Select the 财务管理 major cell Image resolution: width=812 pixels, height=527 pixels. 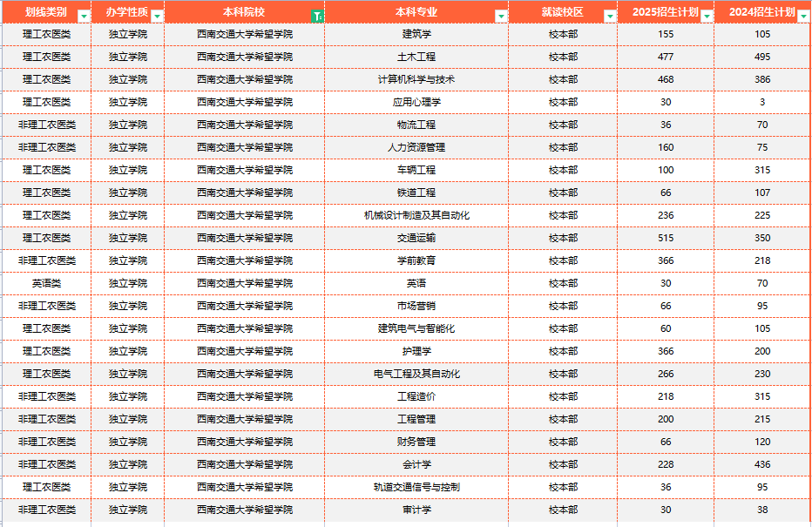416,443
